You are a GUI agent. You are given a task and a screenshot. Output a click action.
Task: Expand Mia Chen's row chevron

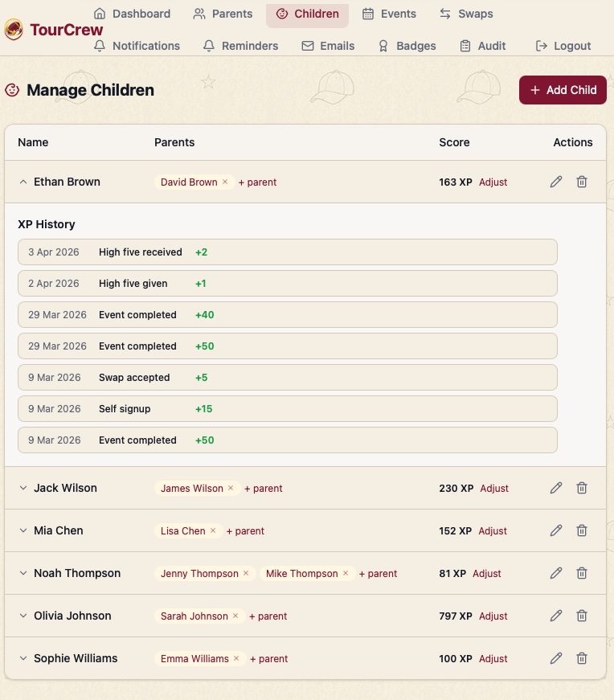tap(23, 530)
